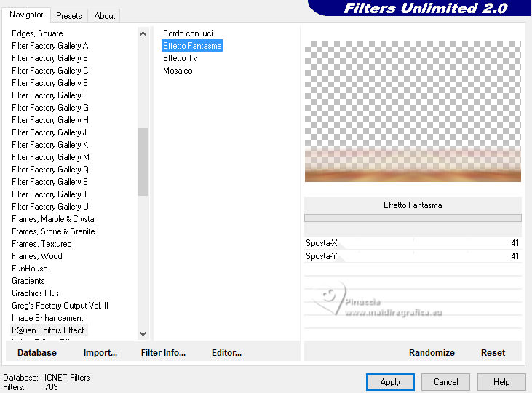Image resolution: width=532 pixels, height=393 pixels.
Task: Select Filter Factory Gallery H
Action: [x=50, y=120]
